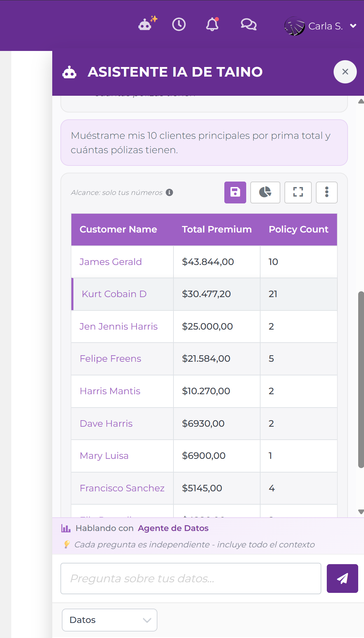Screen dimensions: 364x638
Task: Save the query result
Action: coord(235,192)
